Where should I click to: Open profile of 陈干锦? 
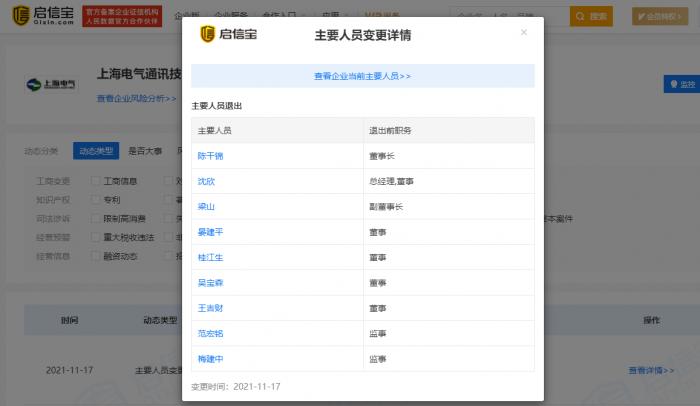click(210, 157)
